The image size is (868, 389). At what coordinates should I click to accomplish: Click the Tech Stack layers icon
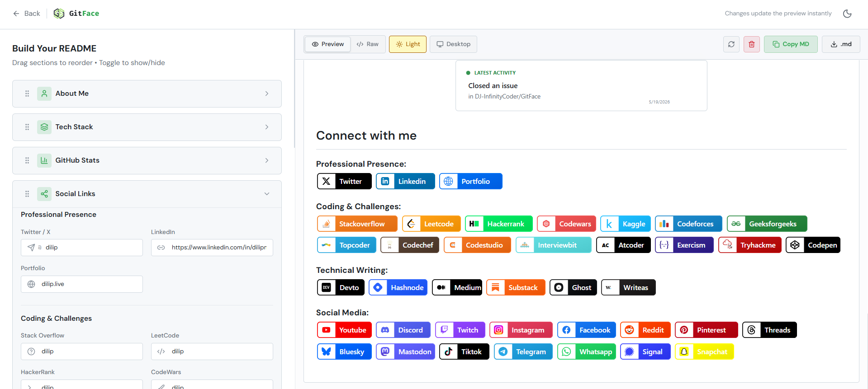tap(44, 127)
